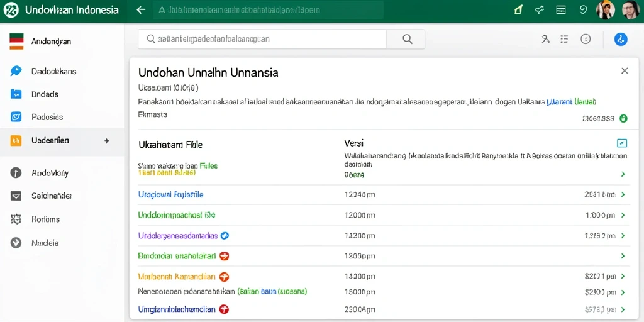Click the location pin icon in header

(x=583, y=10)
